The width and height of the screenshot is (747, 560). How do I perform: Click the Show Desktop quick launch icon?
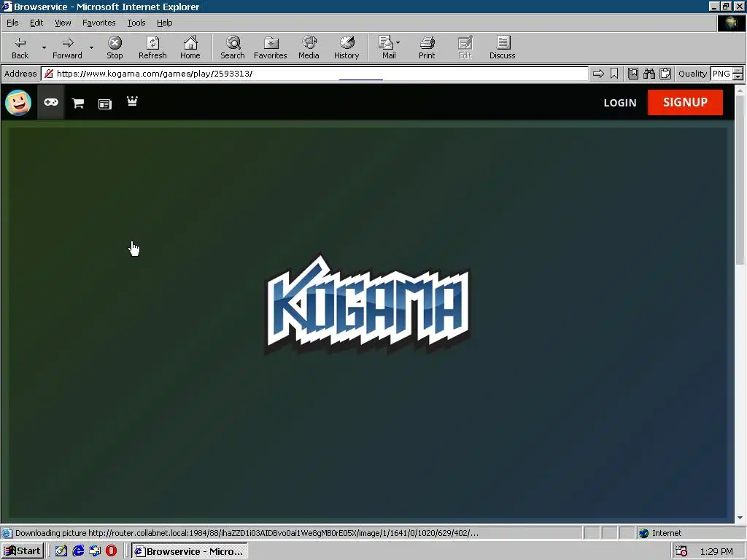coord(61,551)
